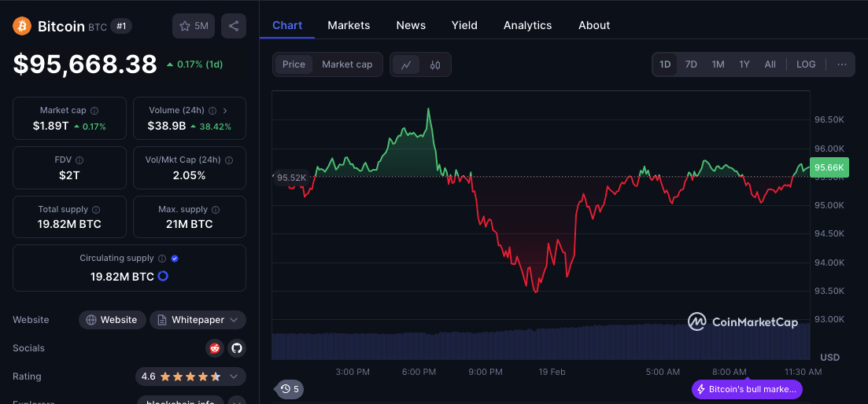Set chart range to 1M
Screen dimensions: 868x404
[718, 64]
